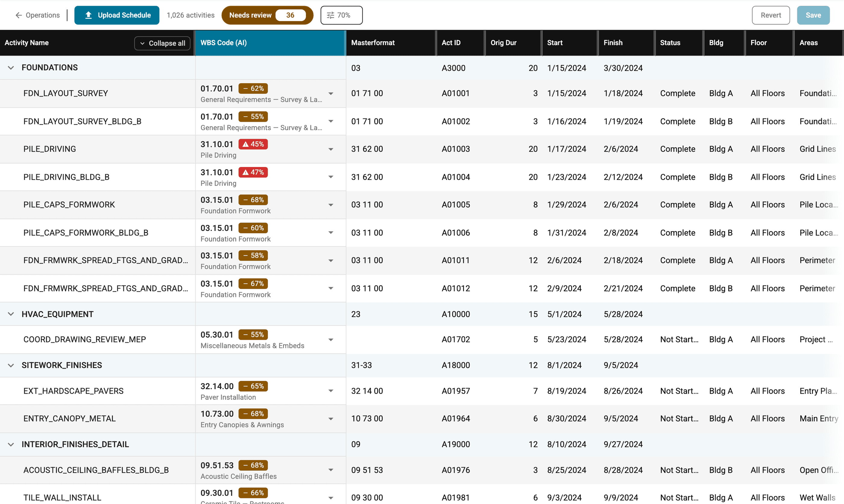Go back to Operations

(x=37, y=15)
